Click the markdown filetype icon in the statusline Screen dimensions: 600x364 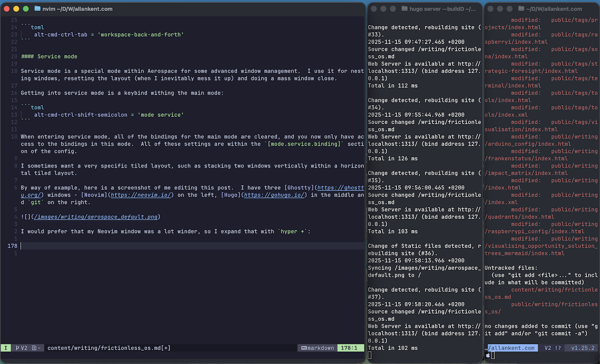pos(303,348)
